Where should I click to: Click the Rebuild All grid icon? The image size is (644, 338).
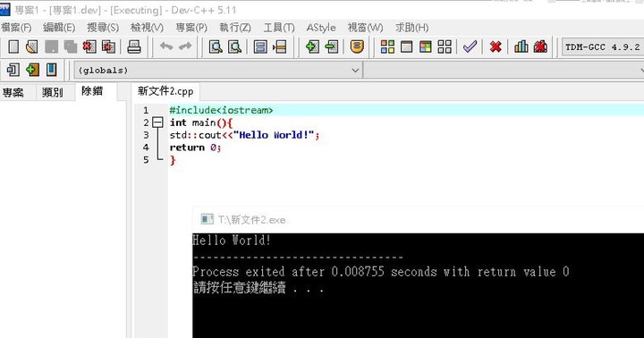click(x=445, y=46)
